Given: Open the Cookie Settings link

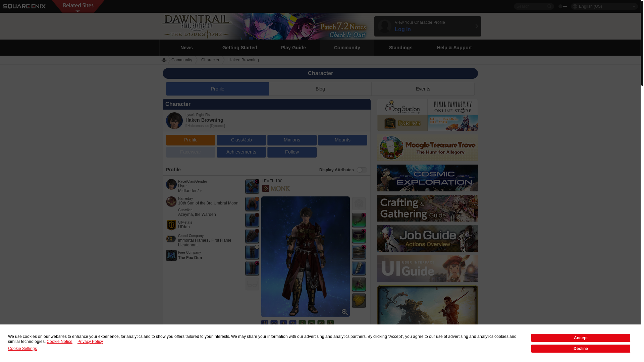Looking at the screenshot, I should (22, 349).
